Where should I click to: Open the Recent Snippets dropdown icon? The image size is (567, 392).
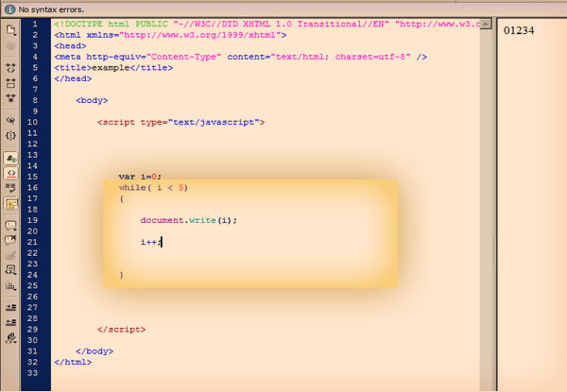10,270
